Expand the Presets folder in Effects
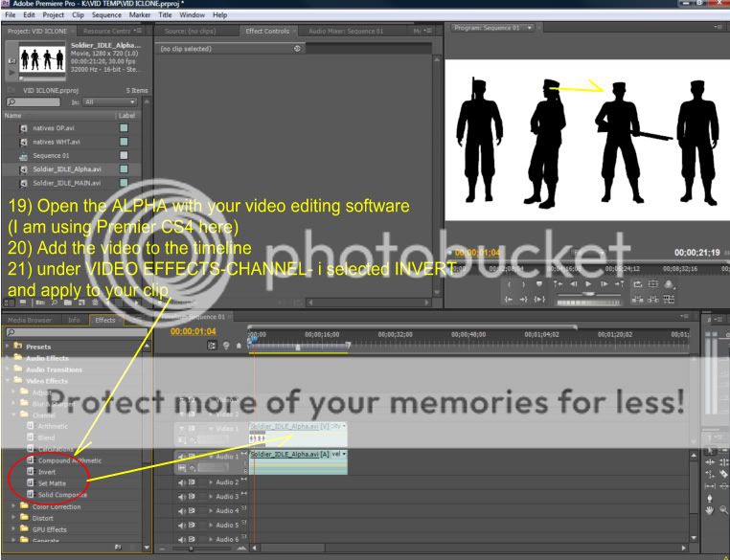The image size is (730, 560). [x=7, y=347]
